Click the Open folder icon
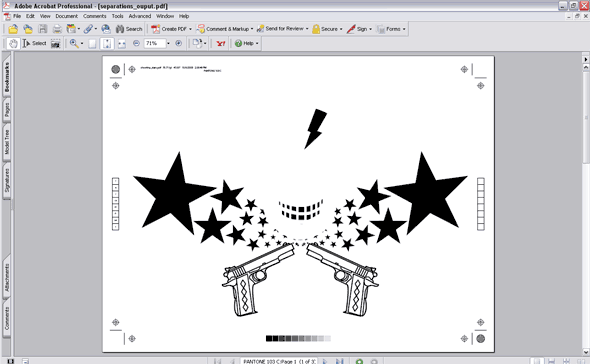Image resolution: width=590 pixels, height=364 pixels. pos(13,29)
